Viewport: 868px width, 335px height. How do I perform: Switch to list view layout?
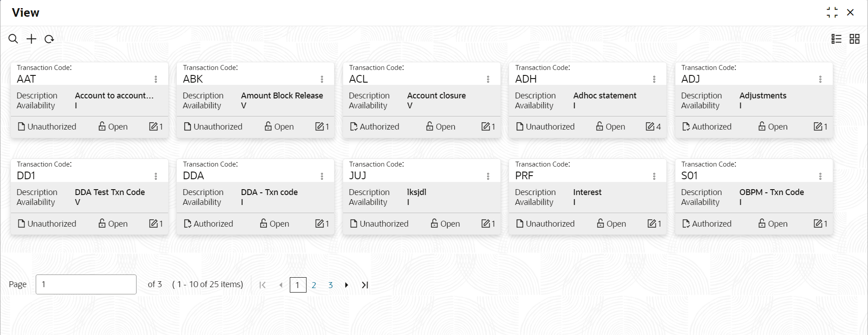tap(836, 39)
